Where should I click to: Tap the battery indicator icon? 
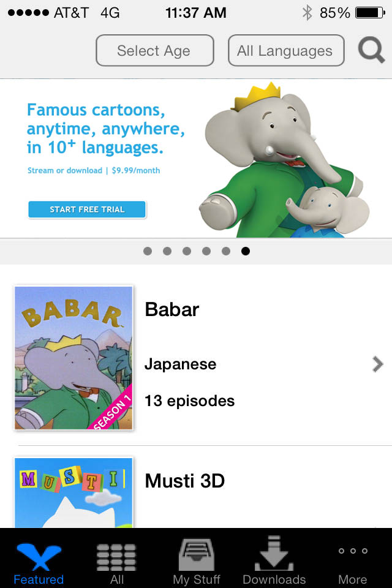(370, 13)
